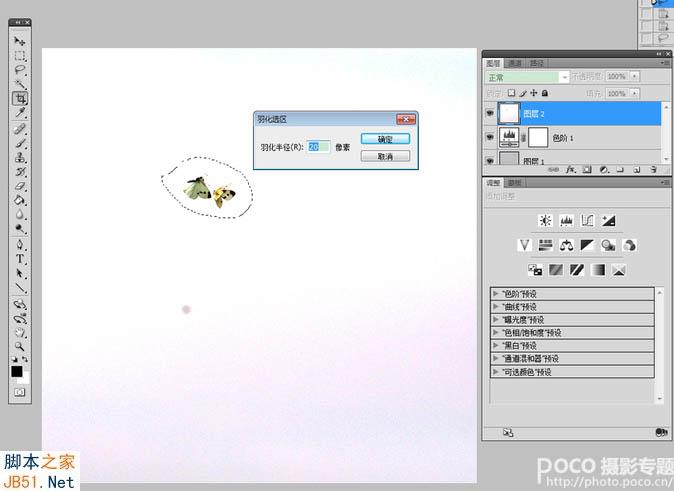Select the Pen tool
This screenshot has height=491, width=674.
tap(20, 244)
